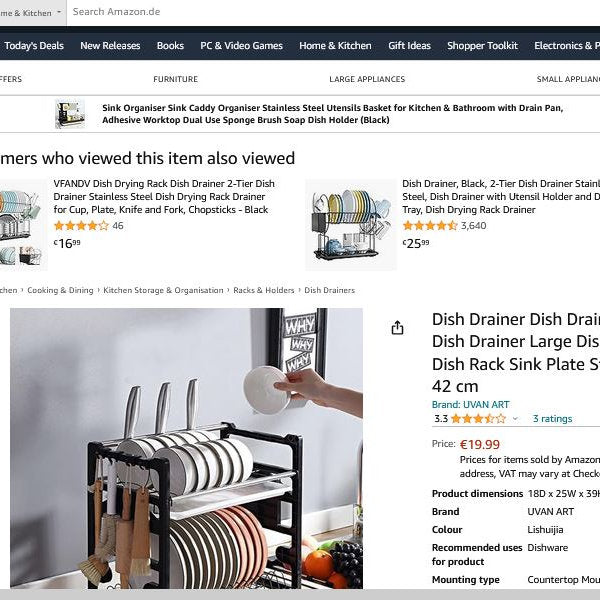This screenshot has height=600, width=600.
Task: Expand the Home & Kitchen search category dropdown
Action: (33, 13)
